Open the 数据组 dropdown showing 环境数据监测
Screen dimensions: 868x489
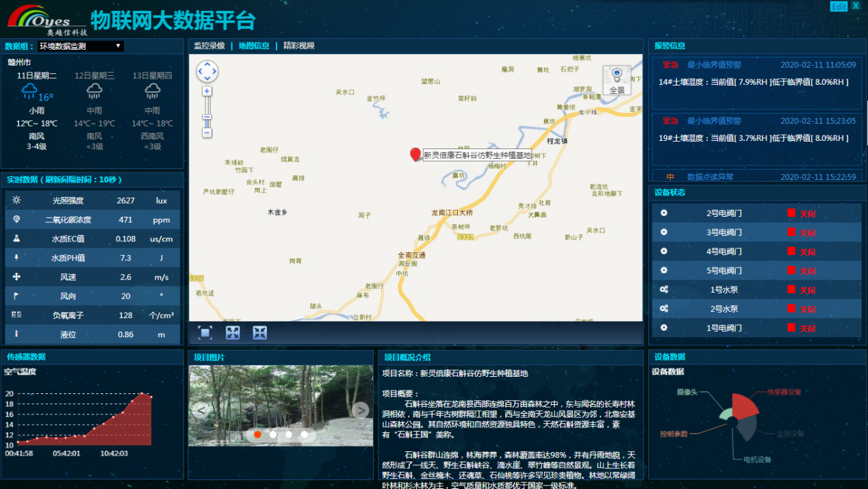(x=80, y=47)
